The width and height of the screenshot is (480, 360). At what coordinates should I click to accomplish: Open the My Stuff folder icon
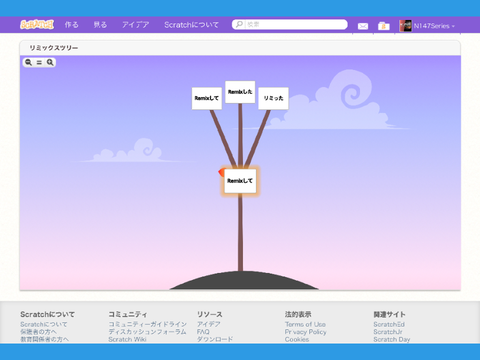(x=384, y=26)
